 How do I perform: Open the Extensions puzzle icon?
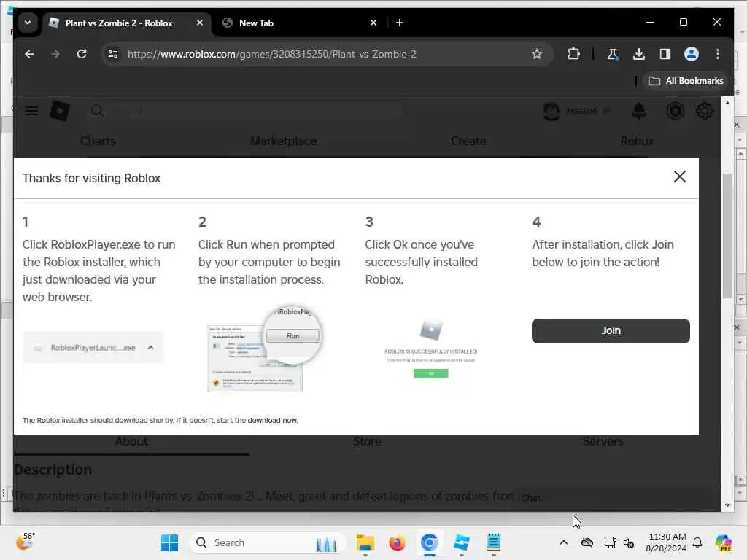pyautogui.click(x=573, y=54)
